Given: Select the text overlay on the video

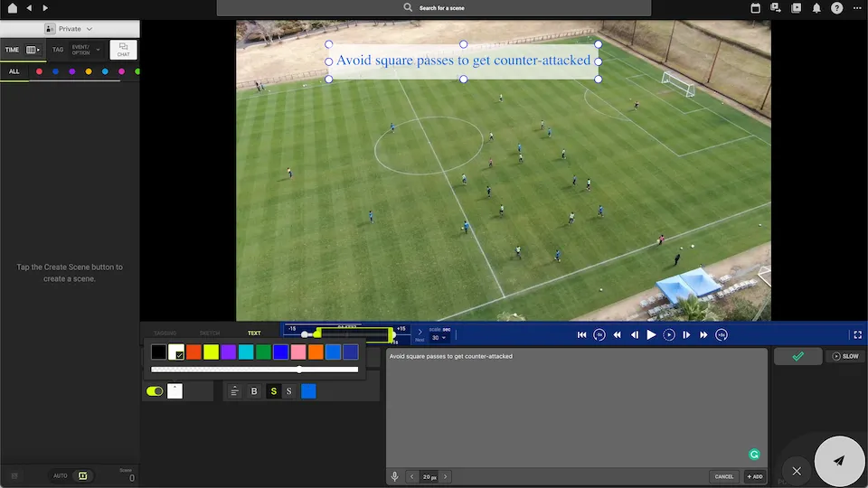Looking at the screenshot, I should tap(463, 61).
